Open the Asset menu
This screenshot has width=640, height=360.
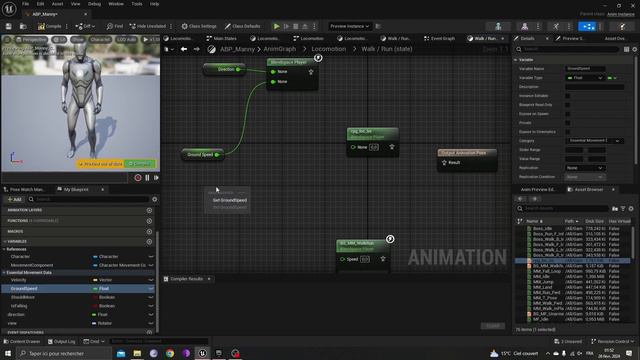(57, 4)
